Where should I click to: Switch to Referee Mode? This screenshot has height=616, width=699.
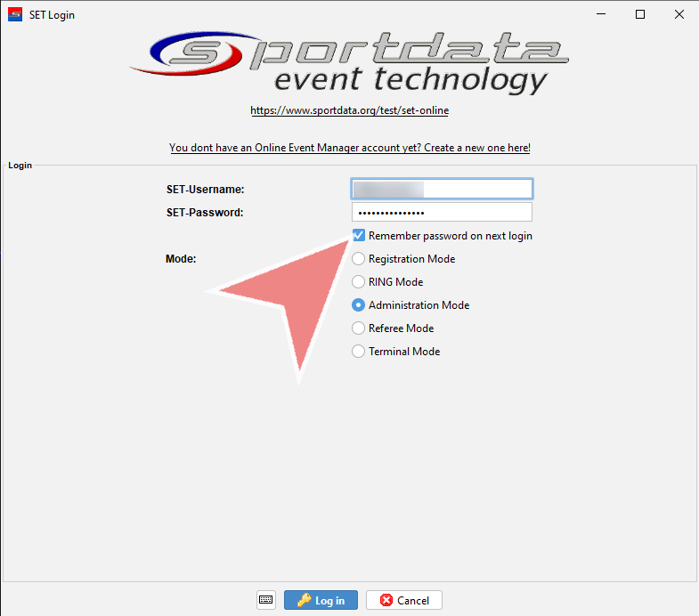(x=359, y=328)
